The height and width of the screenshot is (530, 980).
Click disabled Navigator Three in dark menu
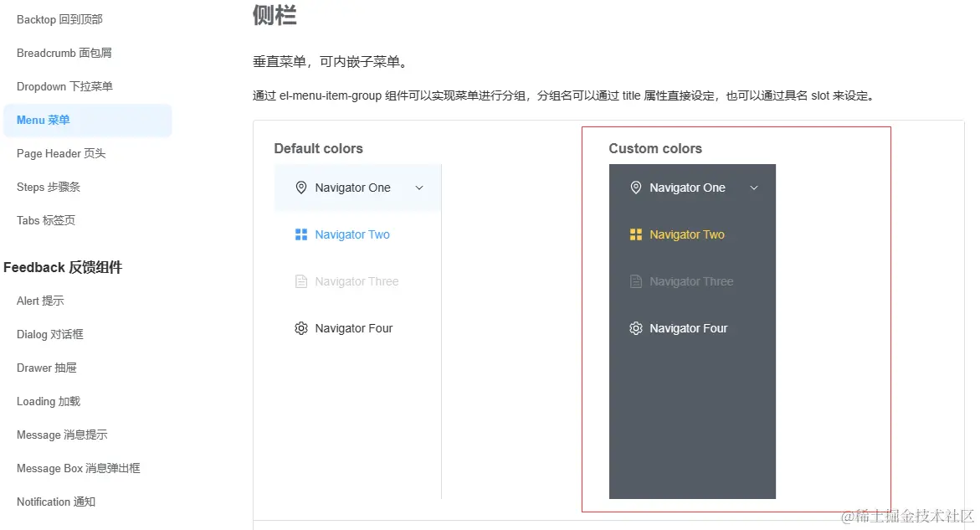(692, 281)
